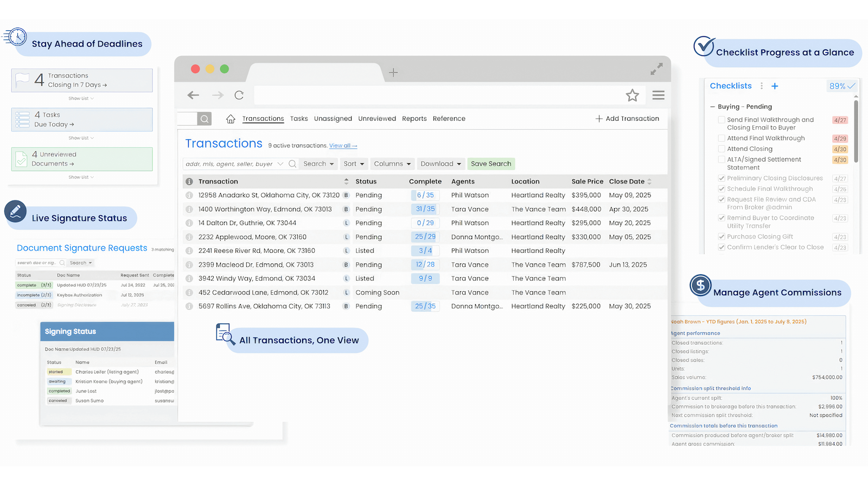Switch to the Tasks tab
Viewport: 868px width, 488px height.
pos(298,119)
